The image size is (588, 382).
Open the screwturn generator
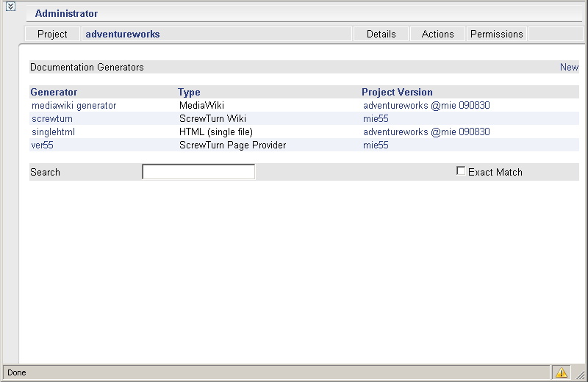pyautogui.click(x=52, y=118)
